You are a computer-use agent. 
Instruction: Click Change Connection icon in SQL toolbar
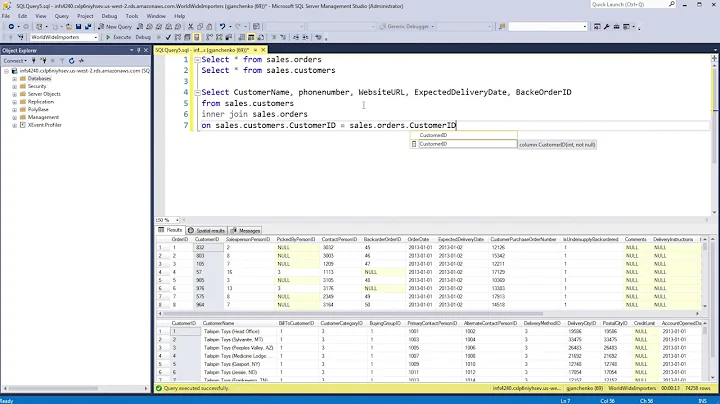[21, 37]
